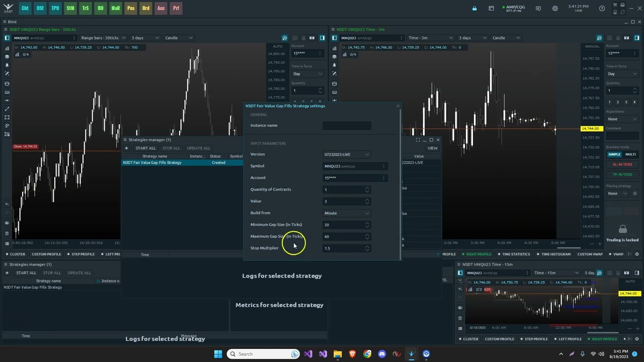Image resolution: width=644 pixels, height=362 pixels.
Task: Open the Placing strategy None dropdown
Action: click(618, 194)
